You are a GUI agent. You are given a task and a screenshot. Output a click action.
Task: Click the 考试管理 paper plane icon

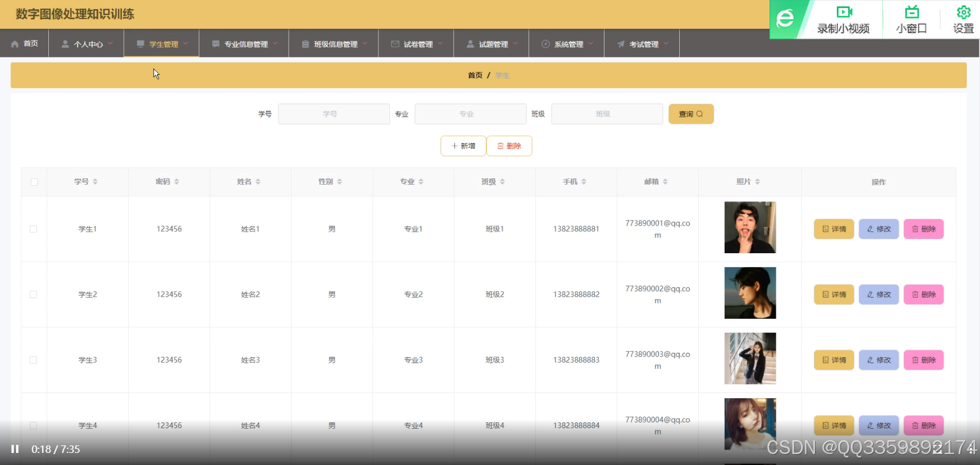[621, 44]
